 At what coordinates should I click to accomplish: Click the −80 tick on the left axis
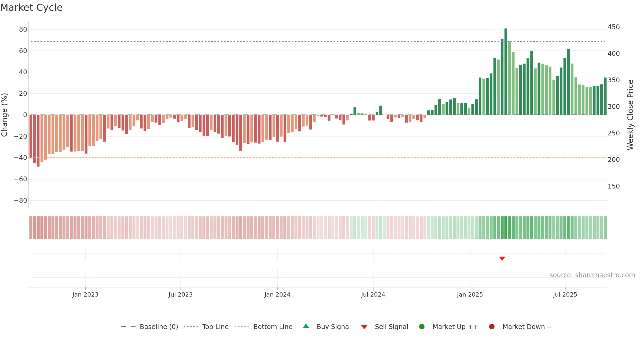[x=21, y=200]
